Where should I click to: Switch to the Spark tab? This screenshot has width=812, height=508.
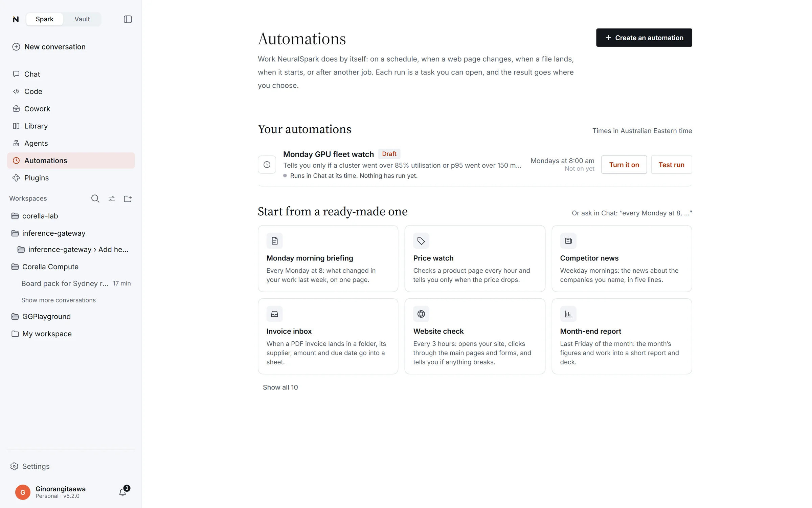click(44, 19)
